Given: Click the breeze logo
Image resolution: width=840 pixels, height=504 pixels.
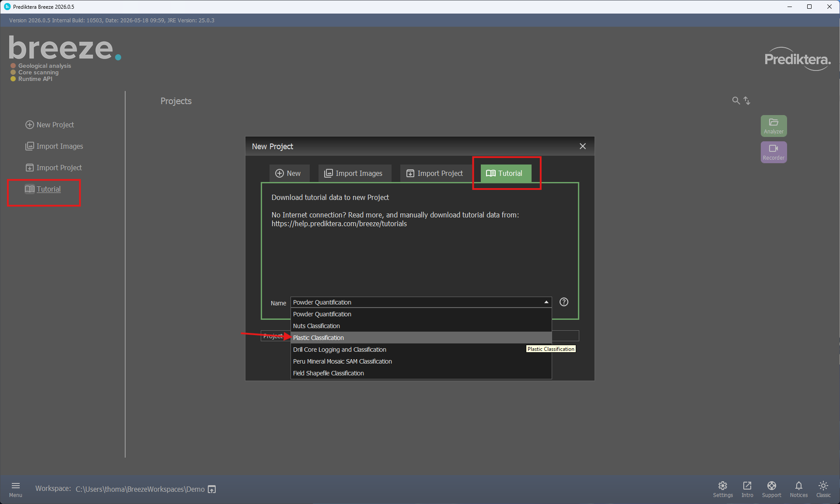Looking at the screenshot, I should tap(65, 48).
